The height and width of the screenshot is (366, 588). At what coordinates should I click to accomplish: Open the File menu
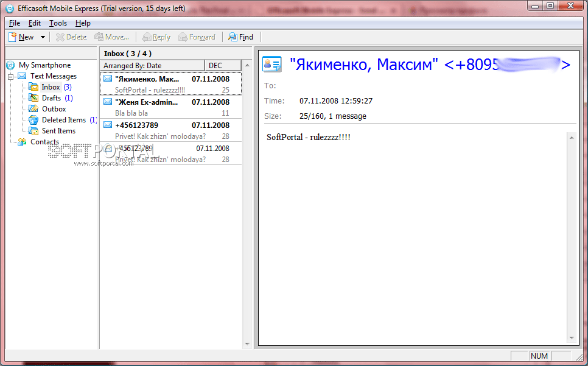[x=15, y=23]
